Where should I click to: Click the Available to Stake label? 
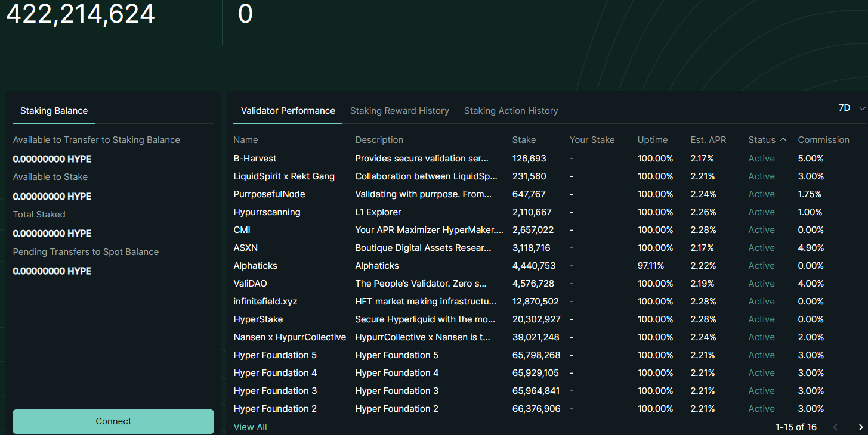coord(50,177)
